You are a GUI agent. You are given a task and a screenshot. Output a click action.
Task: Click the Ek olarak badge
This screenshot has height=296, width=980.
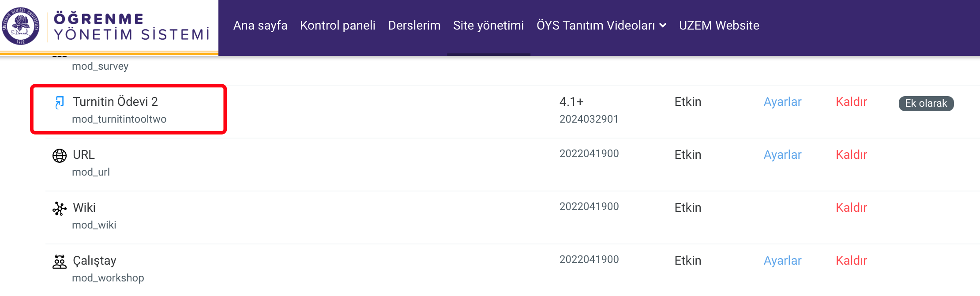(x=926, y=103)
